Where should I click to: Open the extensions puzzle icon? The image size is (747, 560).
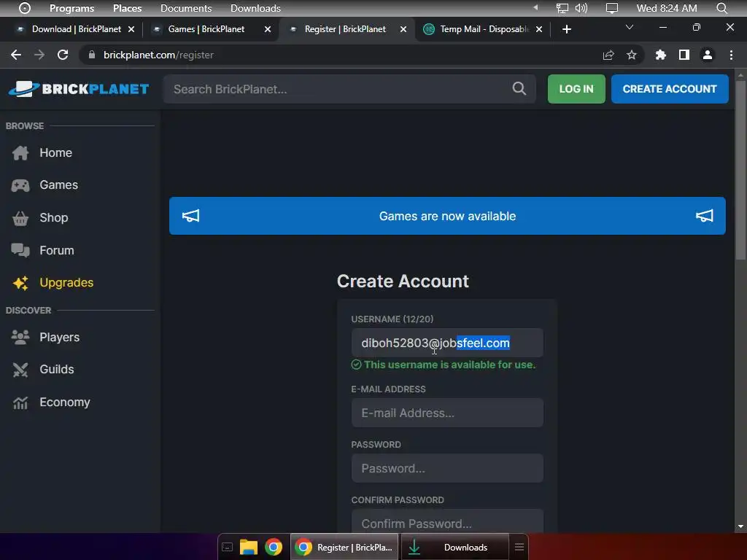click(660, 55)
